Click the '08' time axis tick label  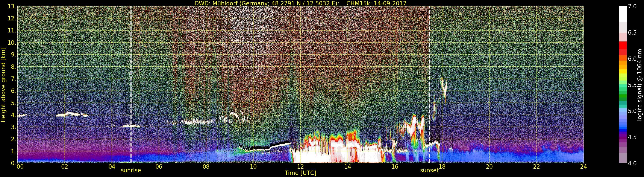tap(206, 167)
